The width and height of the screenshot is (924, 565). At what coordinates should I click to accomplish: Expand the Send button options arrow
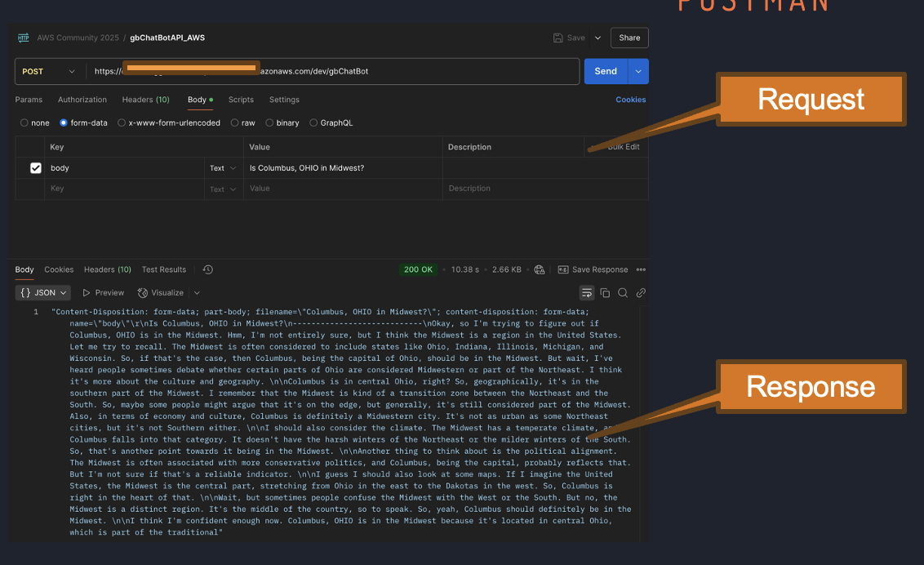pos(638,71)
